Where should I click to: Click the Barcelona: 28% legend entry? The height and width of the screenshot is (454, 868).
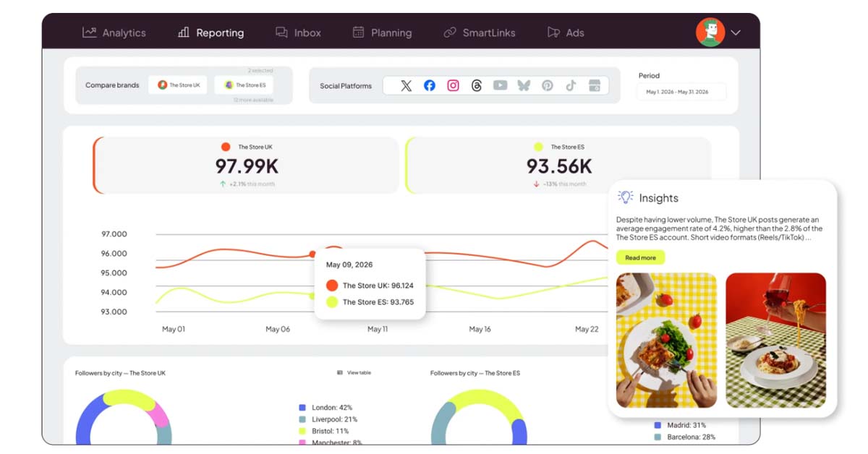pos(684,437)
